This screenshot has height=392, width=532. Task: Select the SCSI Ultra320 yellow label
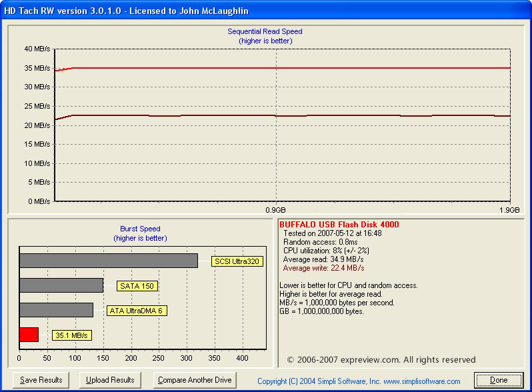[x=237, y=261]
